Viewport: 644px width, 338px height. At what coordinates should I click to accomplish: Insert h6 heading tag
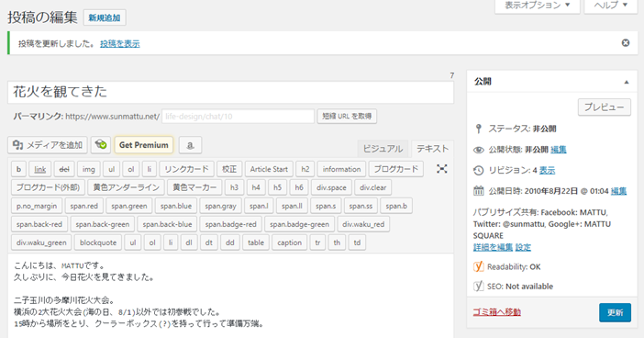pyautogui.click(x=299, y=187)
